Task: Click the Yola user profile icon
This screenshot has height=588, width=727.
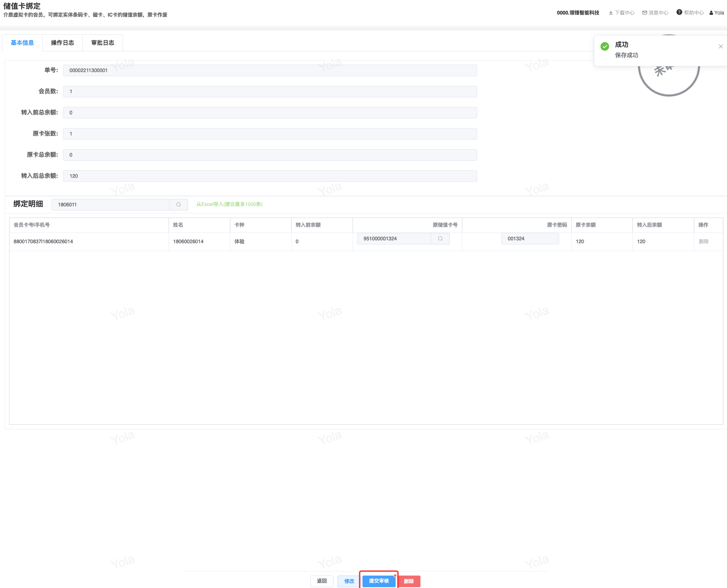Action: tap(711, 13)
